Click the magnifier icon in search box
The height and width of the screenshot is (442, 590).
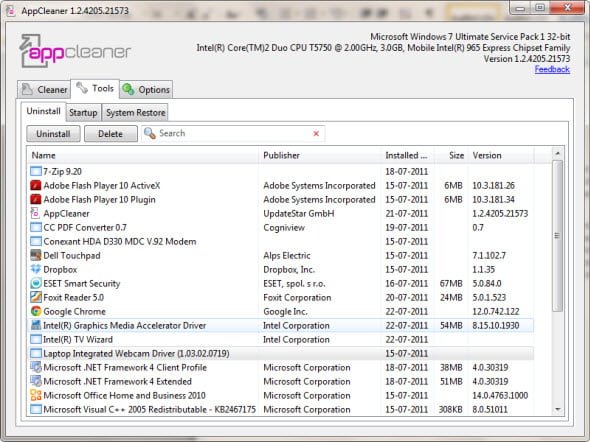[150, 133]
